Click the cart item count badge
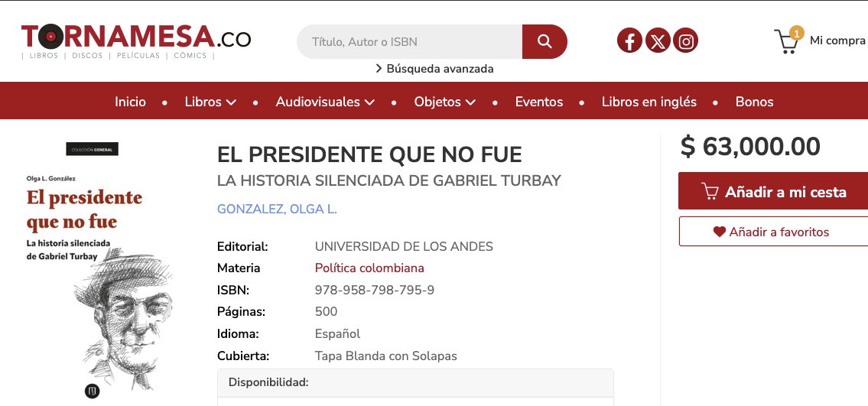The image size is (868, 406). pos(797,33)
